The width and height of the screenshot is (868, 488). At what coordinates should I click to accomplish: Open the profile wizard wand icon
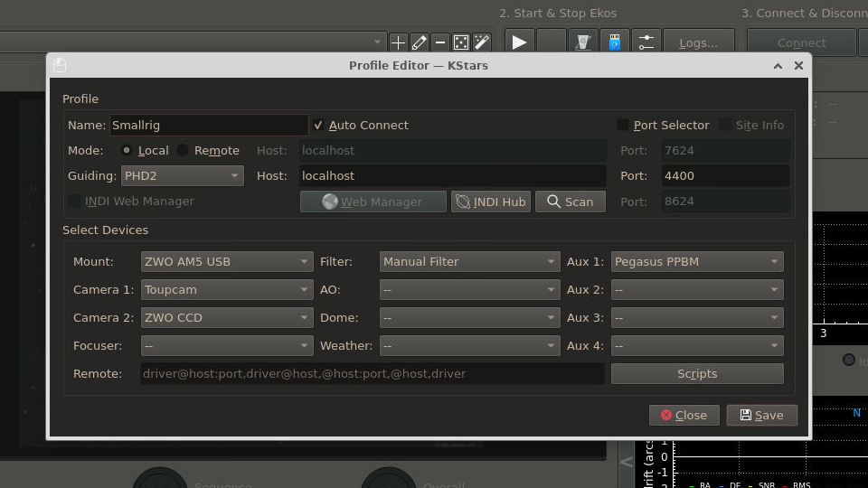[x=482, y=42]
